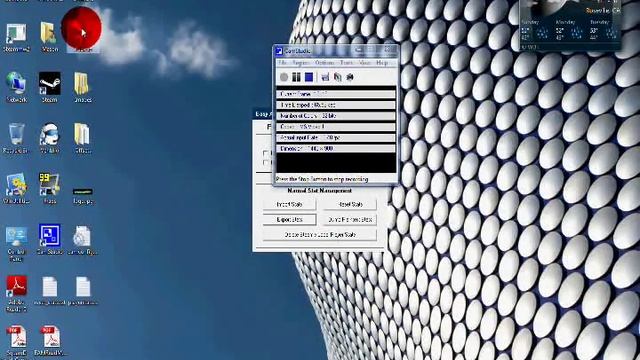Click the grey Record button in CamStudio toolbar

[284, 77]
